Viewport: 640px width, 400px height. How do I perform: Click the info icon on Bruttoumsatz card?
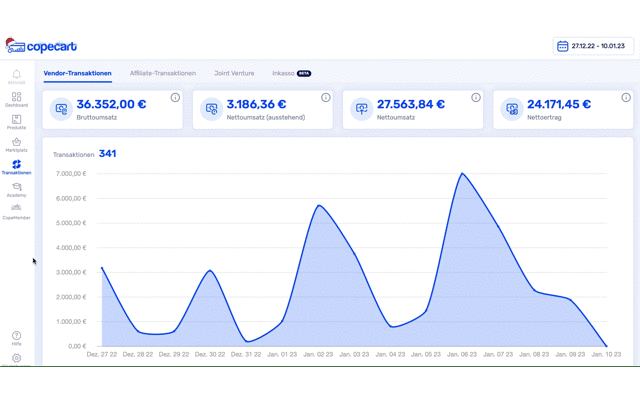175,98
